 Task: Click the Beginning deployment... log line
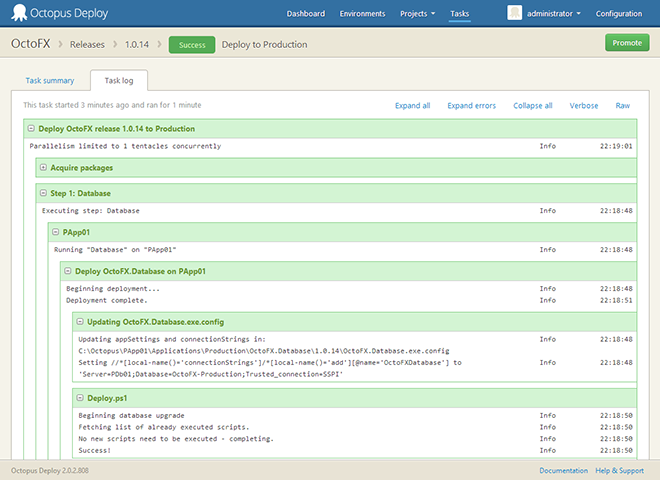tap(113, 288)
